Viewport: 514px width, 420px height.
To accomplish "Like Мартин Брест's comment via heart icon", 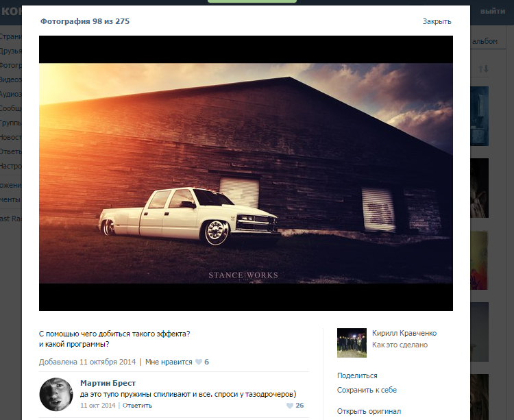I will coord(289,406).
